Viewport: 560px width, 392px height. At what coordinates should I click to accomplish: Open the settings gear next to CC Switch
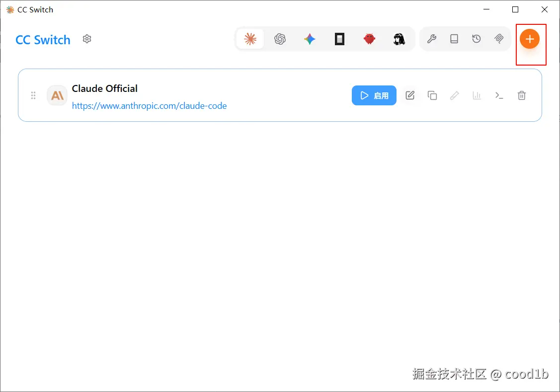(87, 39)
